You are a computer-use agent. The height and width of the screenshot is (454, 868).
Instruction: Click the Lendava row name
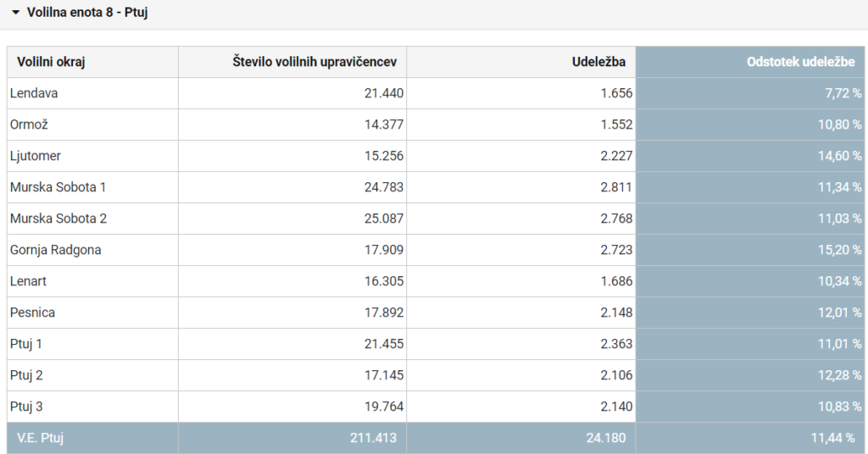34,93
